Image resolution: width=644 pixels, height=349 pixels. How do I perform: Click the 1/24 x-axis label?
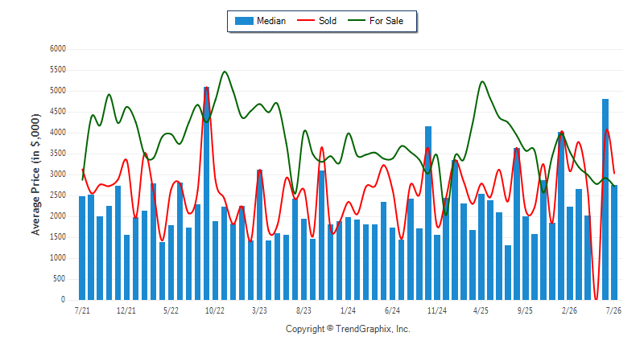(348, 310)
